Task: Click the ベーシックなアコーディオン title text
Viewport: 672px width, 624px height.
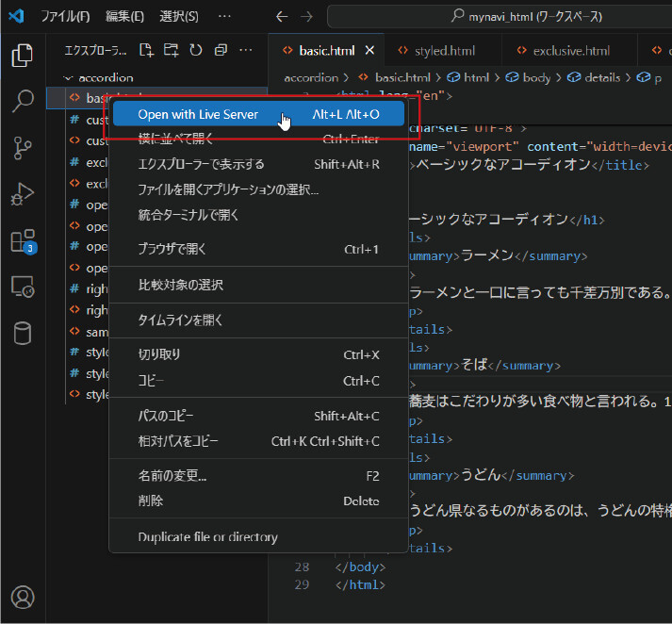Action: [503, 165]
